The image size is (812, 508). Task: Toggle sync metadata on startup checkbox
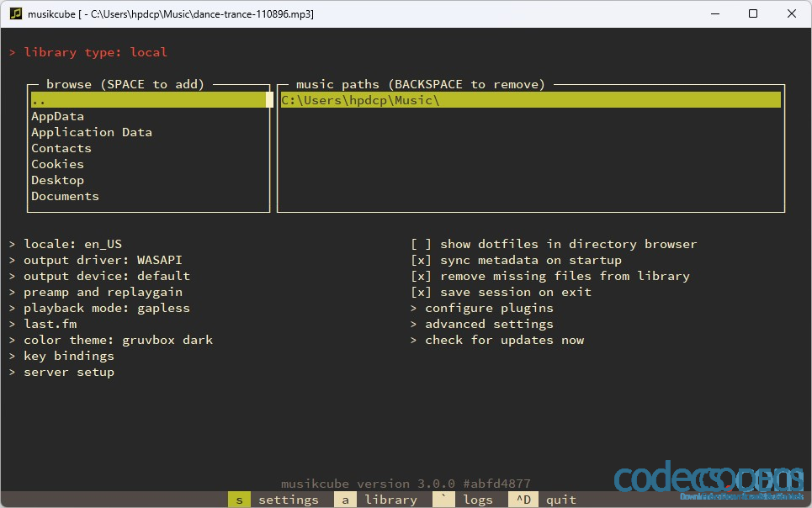[517, 260]
